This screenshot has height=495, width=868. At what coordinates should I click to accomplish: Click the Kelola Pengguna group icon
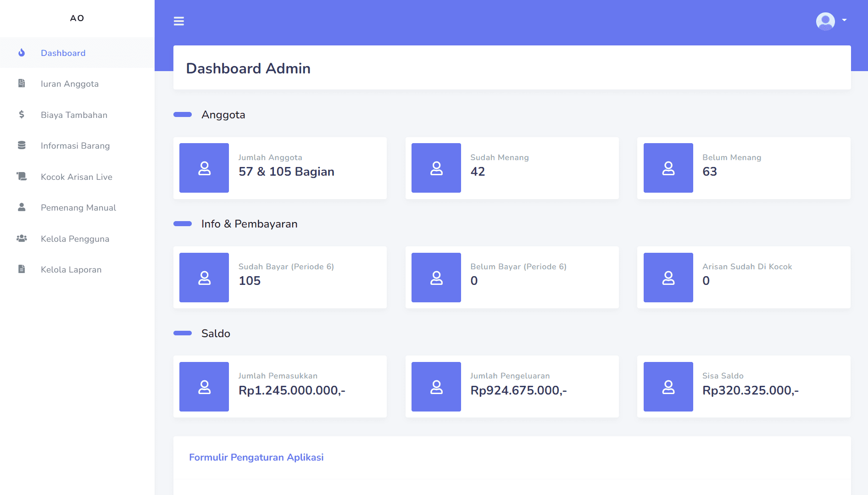pos(22,239)
